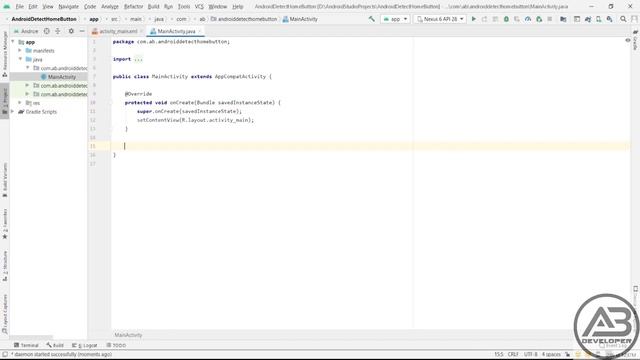
Task: Expand the manifests folder
Action: [x=20, y=51]
